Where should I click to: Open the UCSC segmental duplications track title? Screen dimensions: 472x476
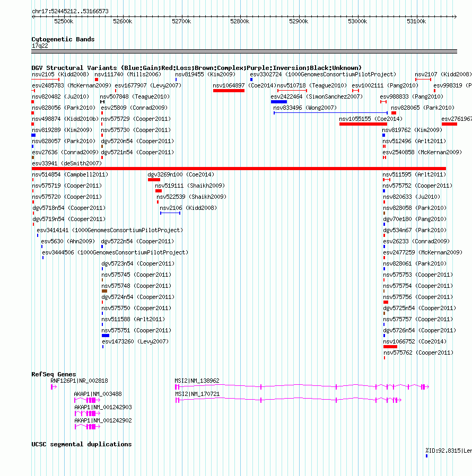pyautogui.click(x=81, y=444)
